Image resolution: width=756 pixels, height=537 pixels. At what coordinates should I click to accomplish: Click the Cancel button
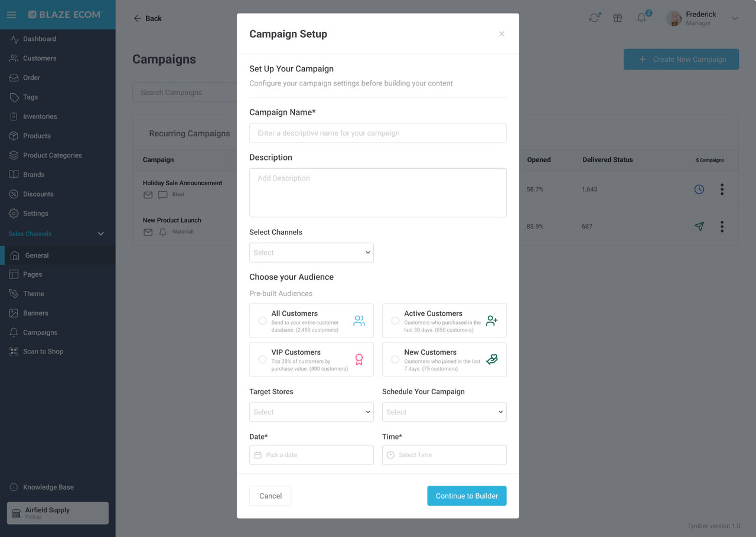[271, 496]
